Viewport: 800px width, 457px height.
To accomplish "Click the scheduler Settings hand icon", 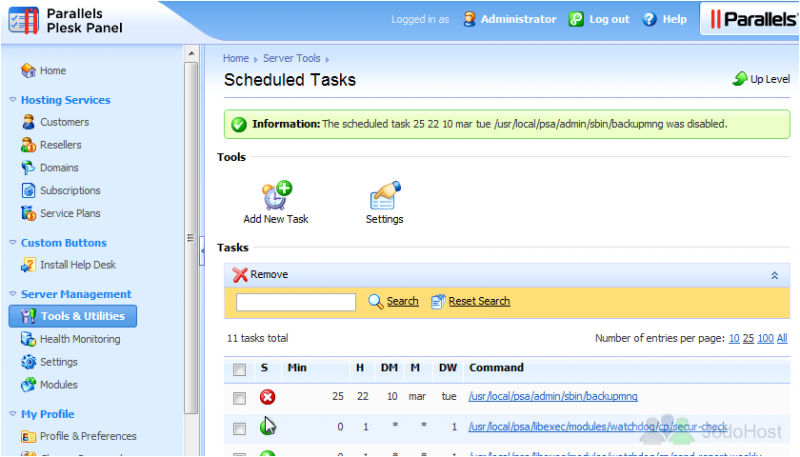I will pos(385,195).
